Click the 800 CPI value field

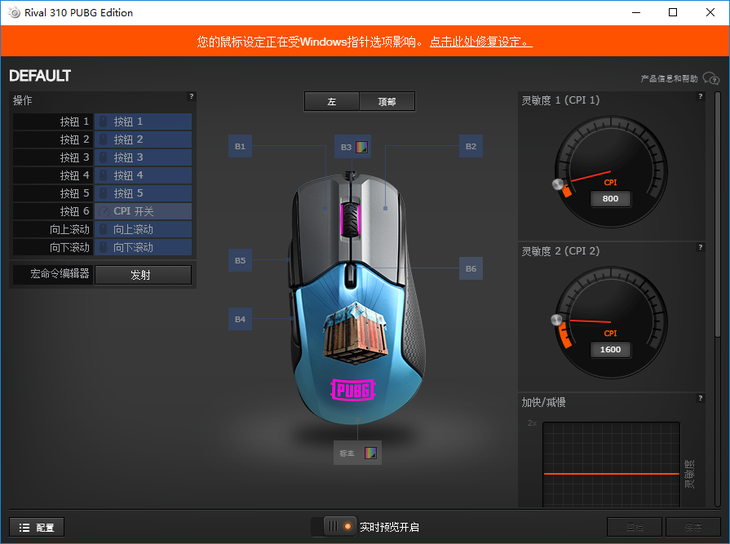coord(610,199)
